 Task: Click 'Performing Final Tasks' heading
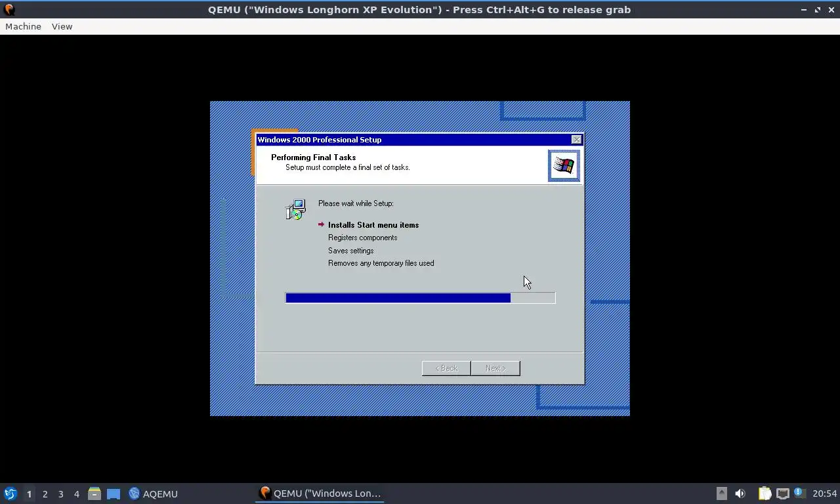coord(313,157)
